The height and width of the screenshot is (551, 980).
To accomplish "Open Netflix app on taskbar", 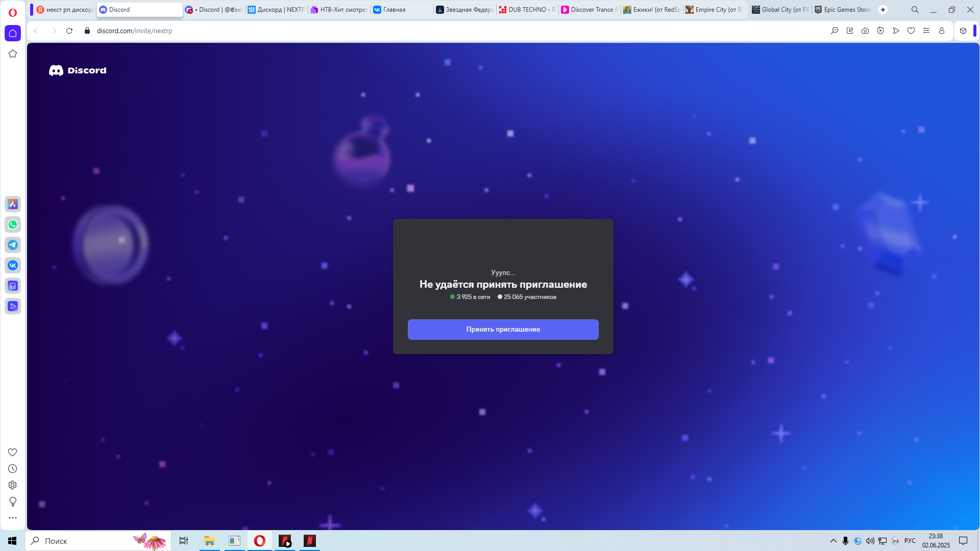I will tap(310, 541).
